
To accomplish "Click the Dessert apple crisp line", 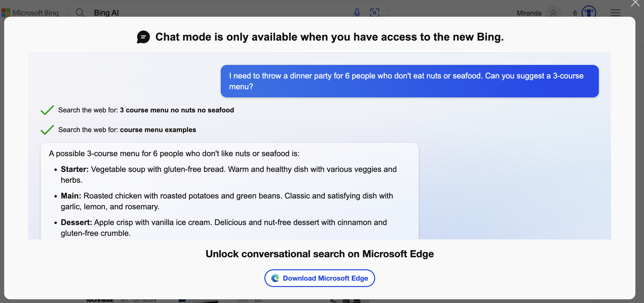I will (x=224, y=227).
